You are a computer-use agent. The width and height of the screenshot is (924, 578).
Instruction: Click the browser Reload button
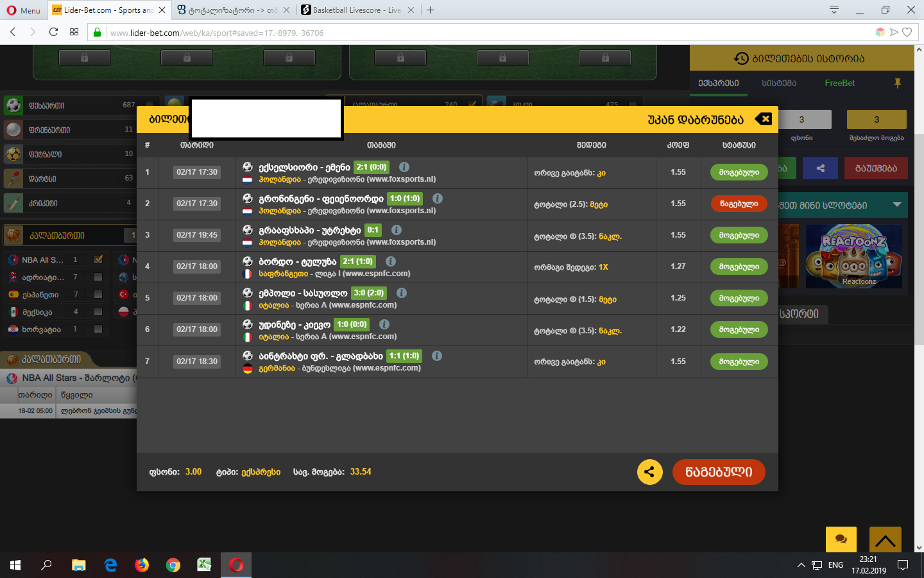(x=53, y=32)
